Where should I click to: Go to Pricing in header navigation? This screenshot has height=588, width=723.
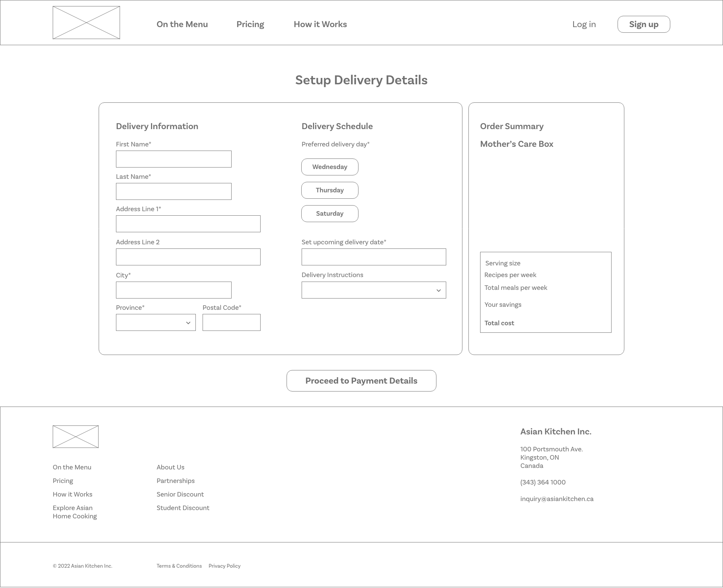[x=250, y=24]
